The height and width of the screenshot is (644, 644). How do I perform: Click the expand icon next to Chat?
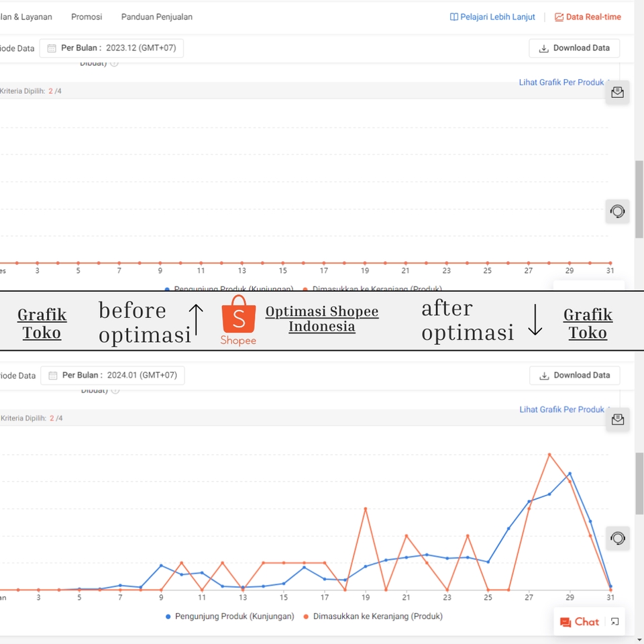[614, 622]
